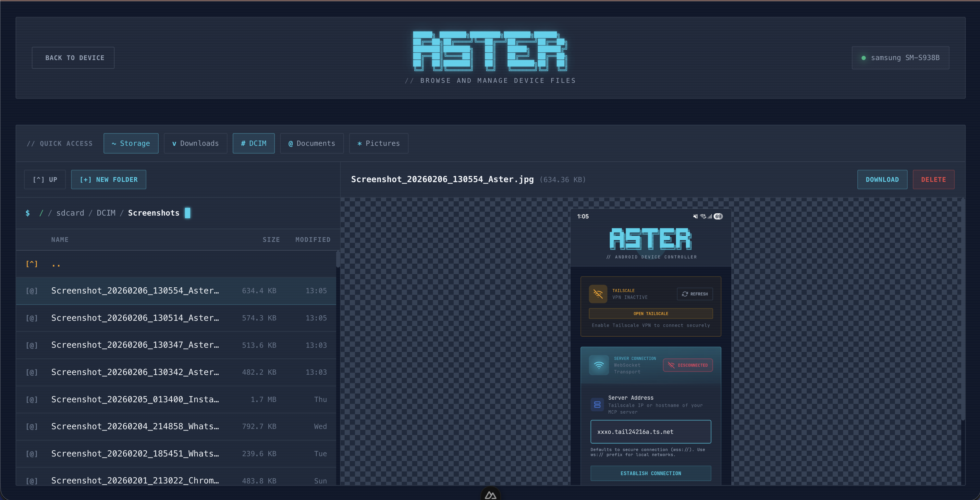Click OPEN TAILSCALE in the preview
980x500 pixels.
click(651, 314)
